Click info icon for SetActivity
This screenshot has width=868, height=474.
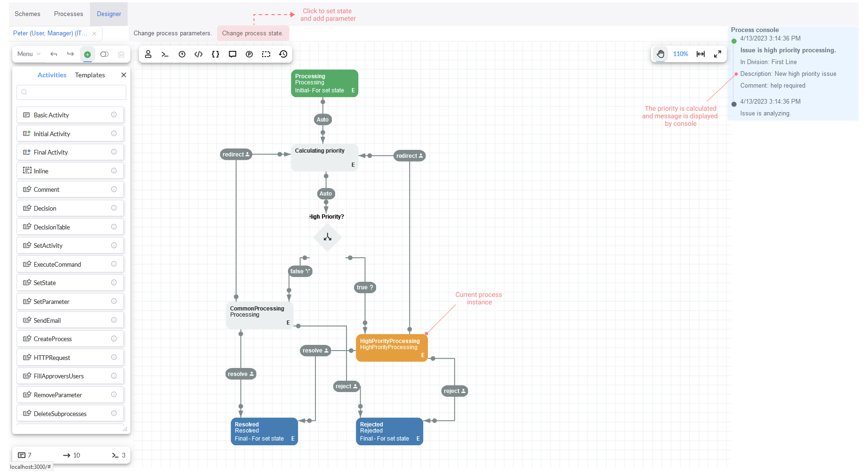(114, 245)
